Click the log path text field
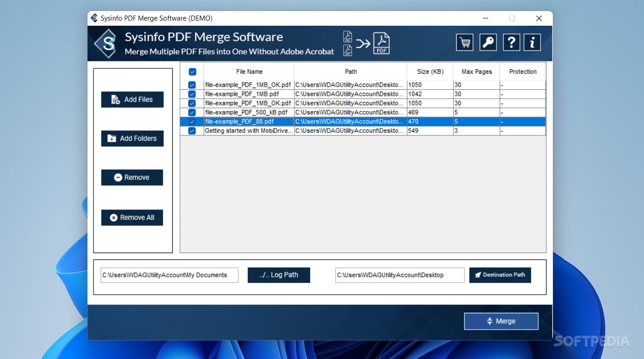 click(x=169, y=275)
